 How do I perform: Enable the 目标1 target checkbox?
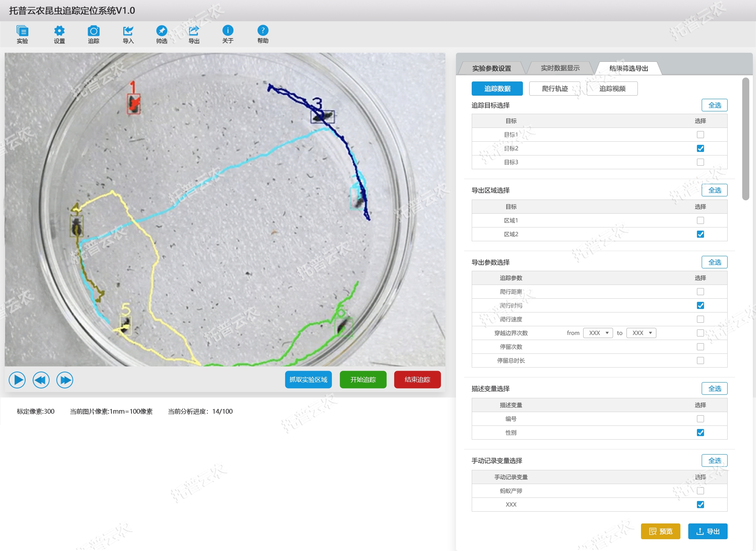[x=700, y=135]
